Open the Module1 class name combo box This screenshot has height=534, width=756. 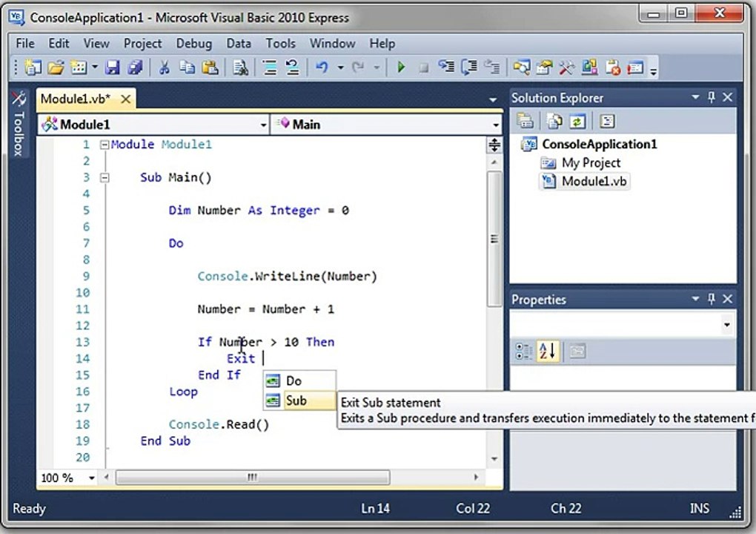tap(153, 125)
